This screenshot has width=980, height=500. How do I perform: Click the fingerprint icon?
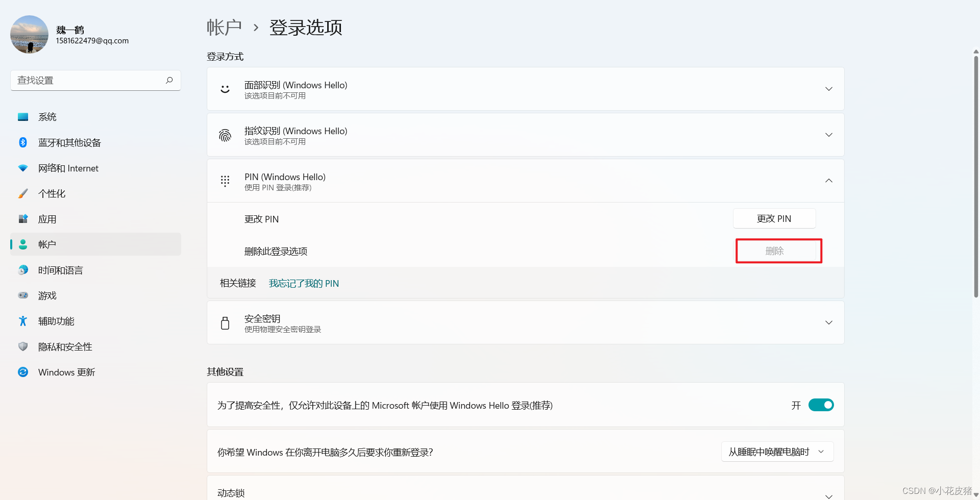(225, 135)
